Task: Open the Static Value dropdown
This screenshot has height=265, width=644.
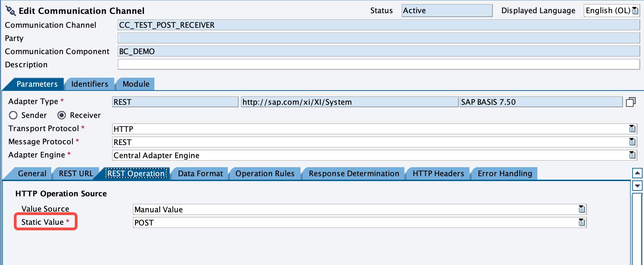Action: 582,222
